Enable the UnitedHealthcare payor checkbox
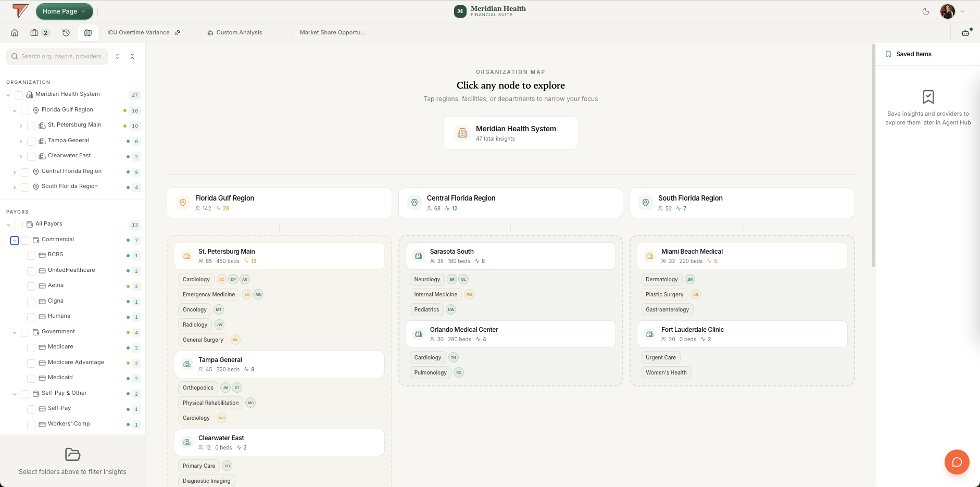The width and height of the screenshot is (980, 487). [x=31, y=271]
